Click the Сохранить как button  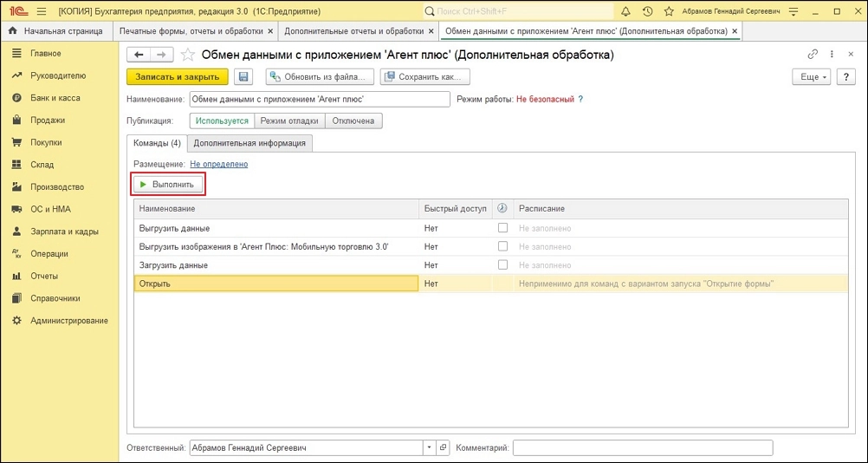425,77
